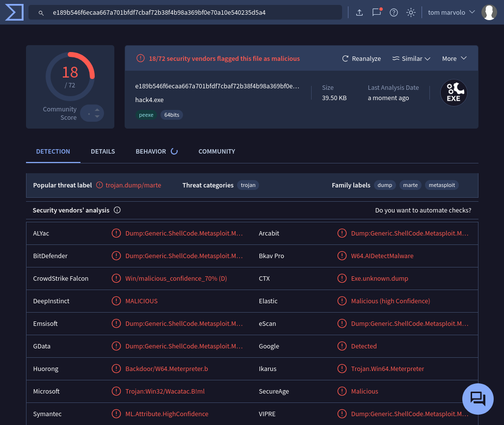
Task: Click the popular threat label alert icon
Action: point(100,185)
